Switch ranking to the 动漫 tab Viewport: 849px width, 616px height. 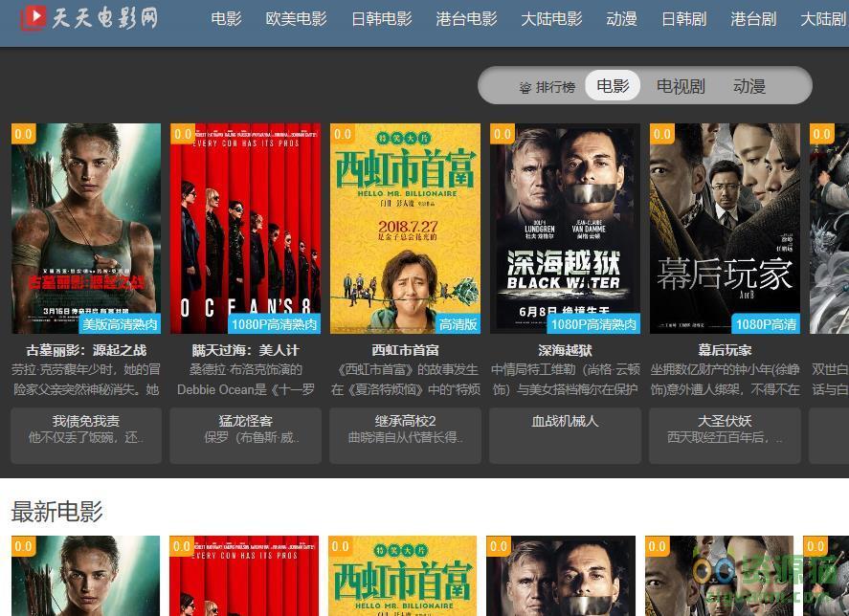749,86
